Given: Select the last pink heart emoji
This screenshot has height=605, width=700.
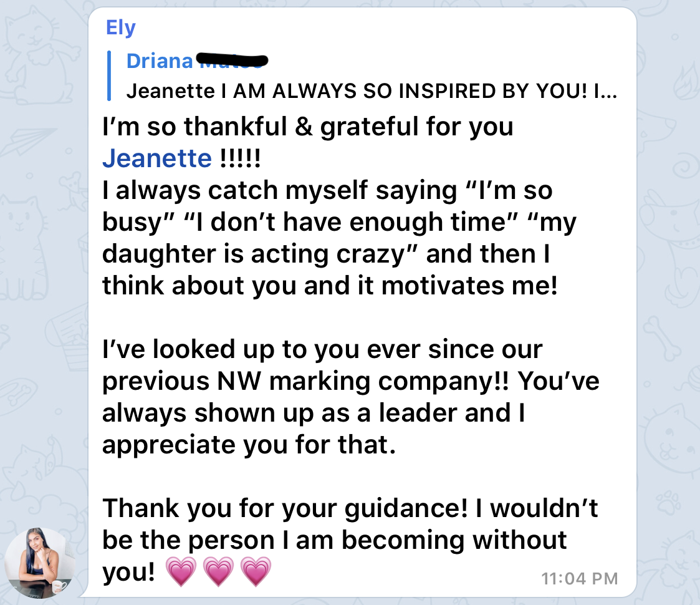Looking at the screenshot, I should tap(256, 571).
